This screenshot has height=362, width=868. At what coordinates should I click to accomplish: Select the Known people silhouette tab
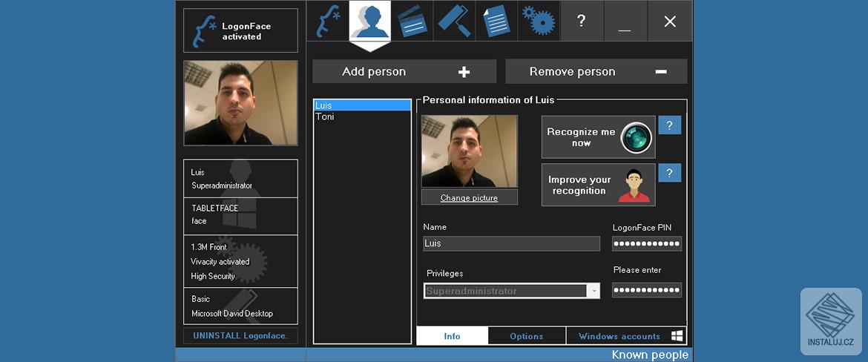(369, 21)
